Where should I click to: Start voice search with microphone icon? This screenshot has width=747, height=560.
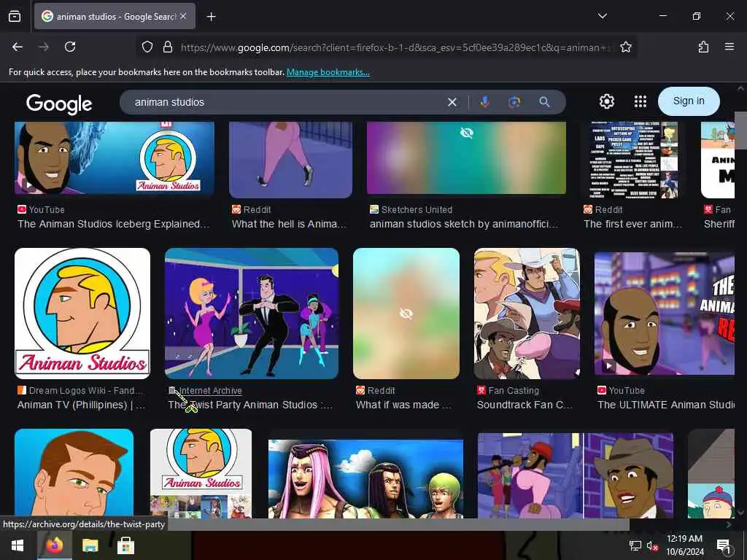(484, 102)
